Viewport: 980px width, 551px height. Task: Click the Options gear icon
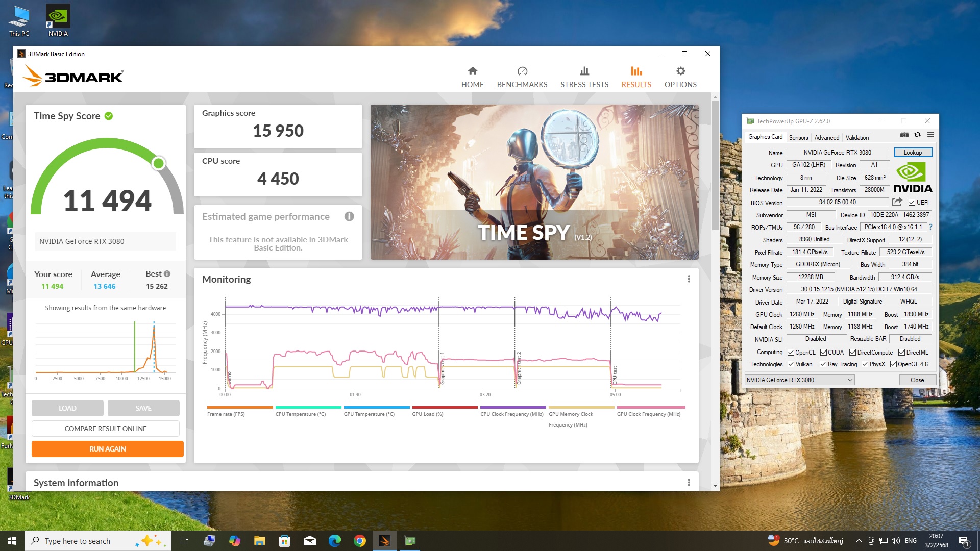point(680,71)
